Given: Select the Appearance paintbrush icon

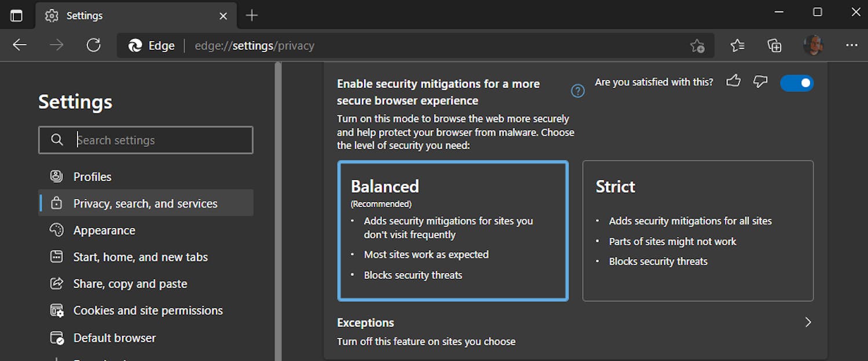Looking at the screenshot, I should (x=57, y=230).
